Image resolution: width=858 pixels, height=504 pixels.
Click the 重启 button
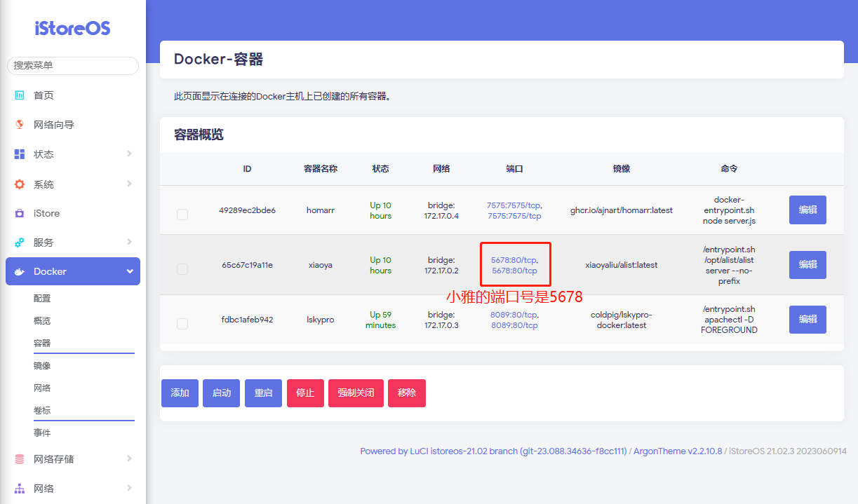tap(263, 393)
